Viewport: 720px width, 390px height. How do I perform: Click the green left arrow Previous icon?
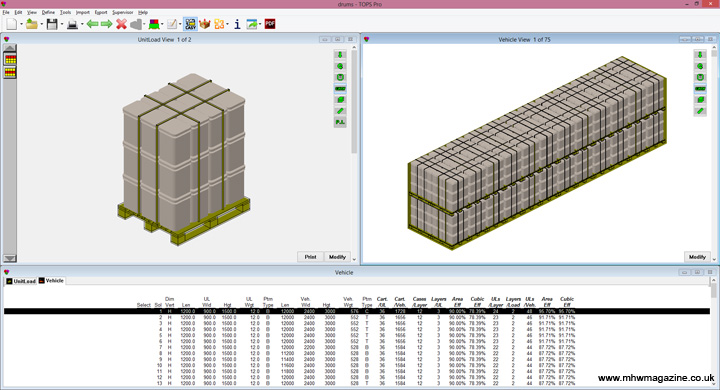pos(92,24)
